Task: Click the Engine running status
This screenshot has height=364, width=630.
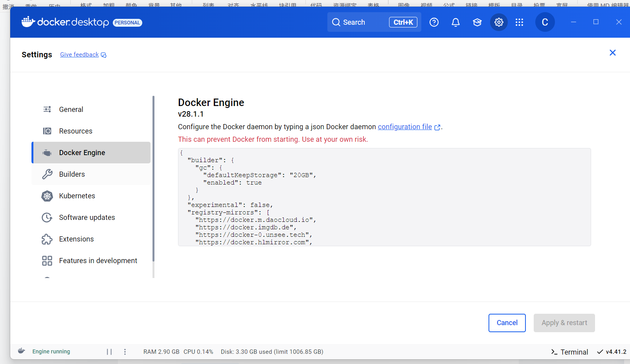Action: pyautogui.click(x=51, y=351)
